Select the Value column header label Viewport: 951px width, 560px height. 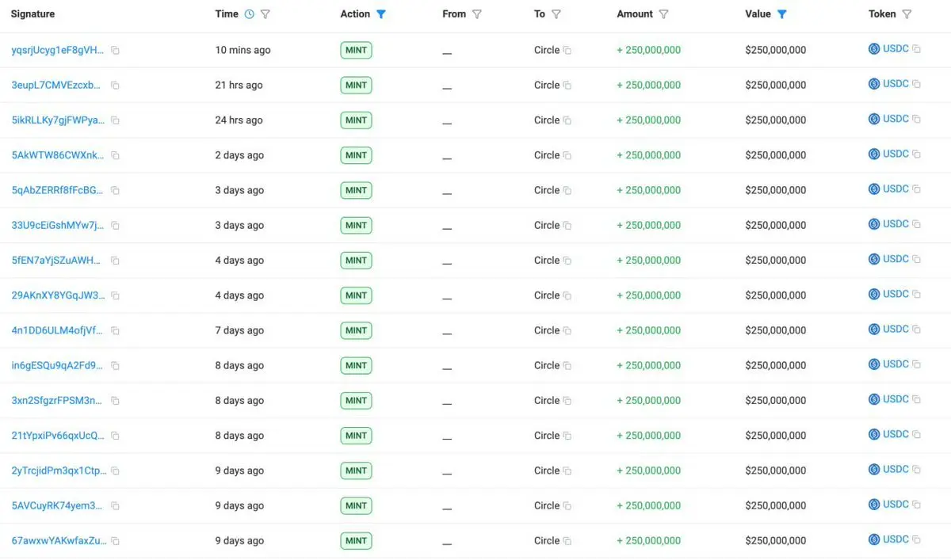758,14
